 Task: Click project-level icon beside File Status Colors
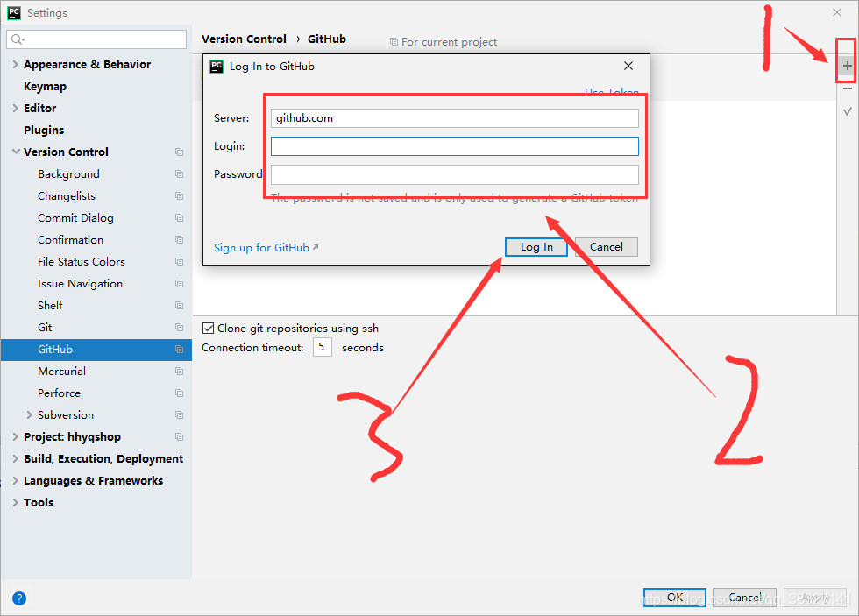179,262
